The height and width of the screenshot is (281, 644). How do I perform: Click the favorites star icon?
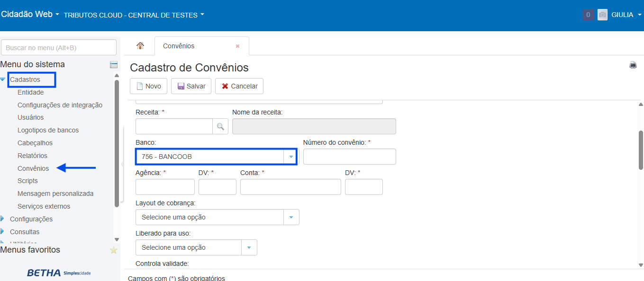coord(114,250)
